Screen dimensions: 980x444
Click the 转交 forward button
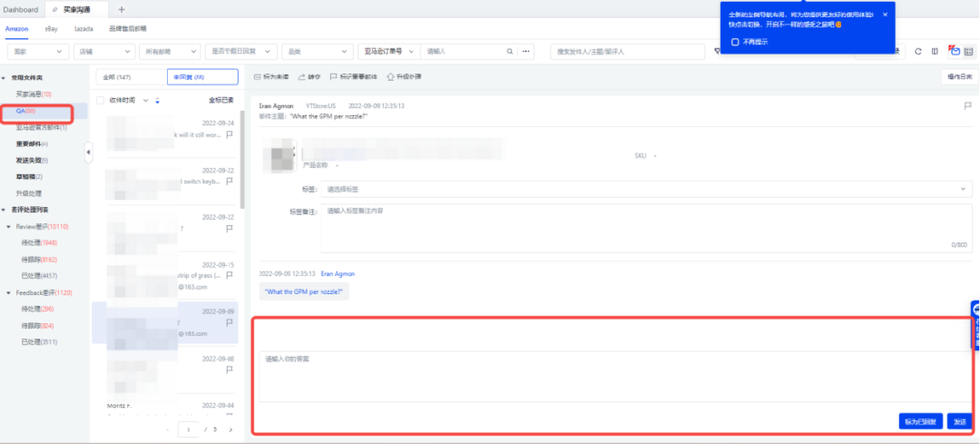click(309, 77)
